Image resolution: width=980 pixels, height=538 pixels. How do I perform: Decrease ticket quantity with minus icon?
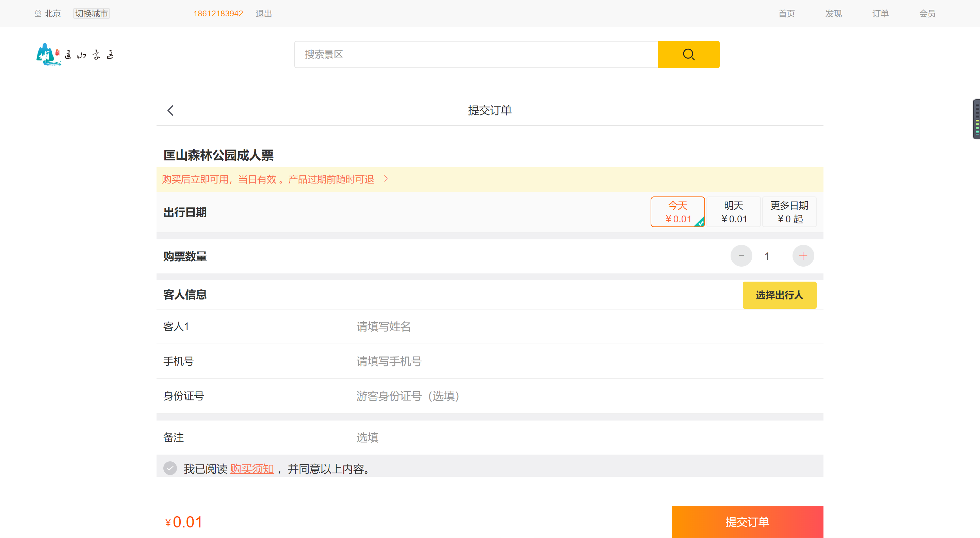[741, 256]
